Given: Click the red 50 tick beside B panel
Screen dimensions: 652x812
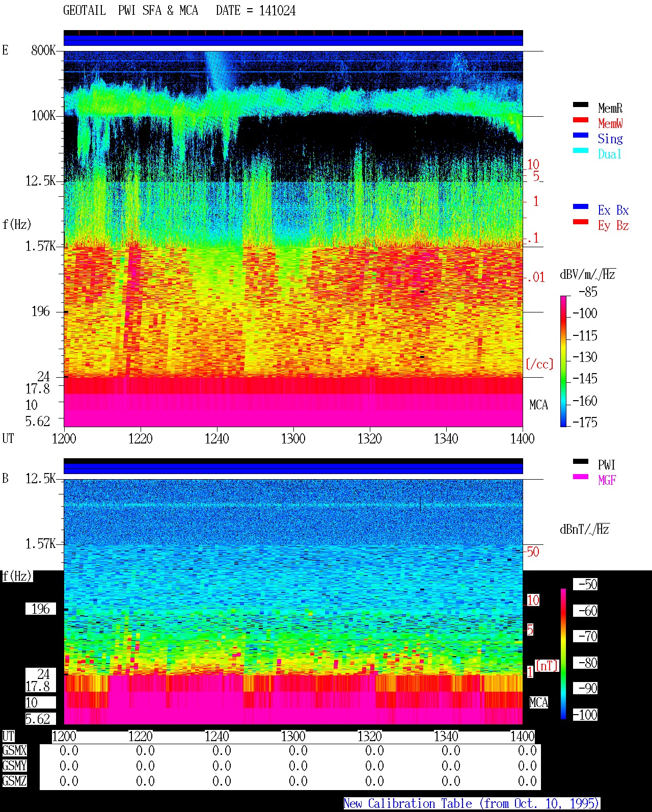Looking at the screenshot, I should pos(533,552).
